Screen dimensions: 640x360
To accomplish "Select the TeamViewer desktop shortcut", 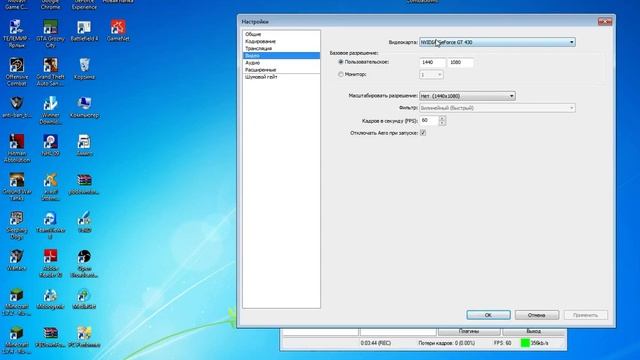I will pos(50,225).
